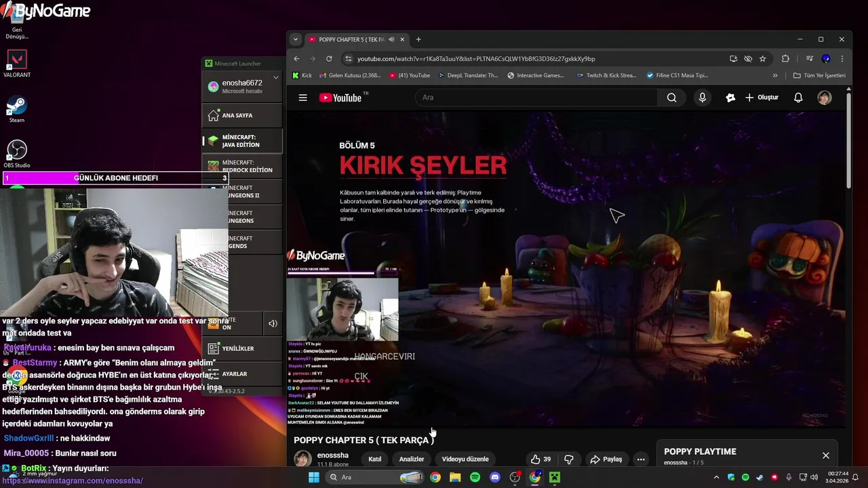868x488 pixels.
Task: Open the enosssha channel name
Action: 333,455
